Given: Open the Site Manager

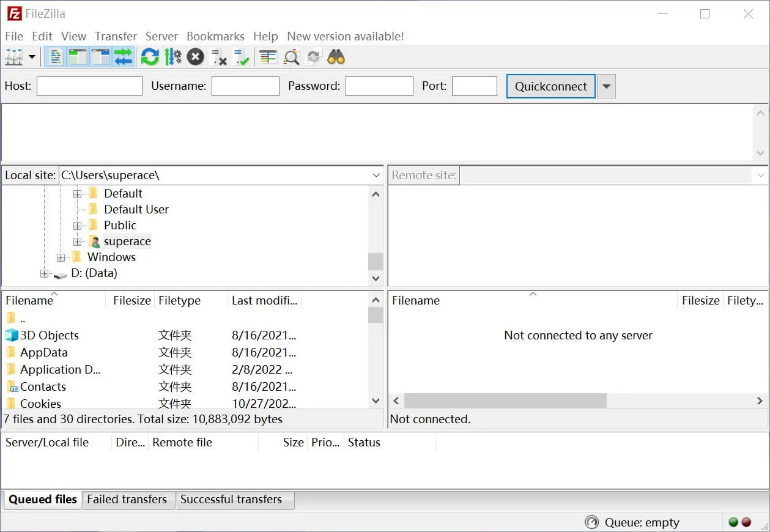Looking at the screenshot, I should [13, 56].
